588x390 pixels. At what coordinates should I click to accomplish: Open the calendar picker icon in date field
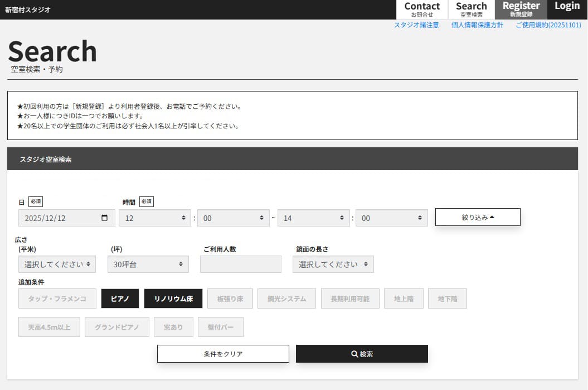coord(105,218)
